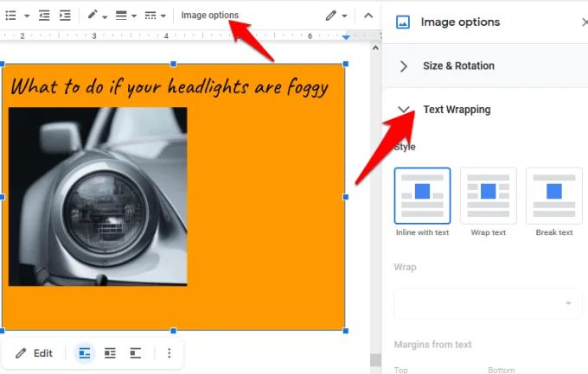Choose break text icon in the image toolbar
The height and width of the screenshot is (374, 588).
(x=136, y=353)
